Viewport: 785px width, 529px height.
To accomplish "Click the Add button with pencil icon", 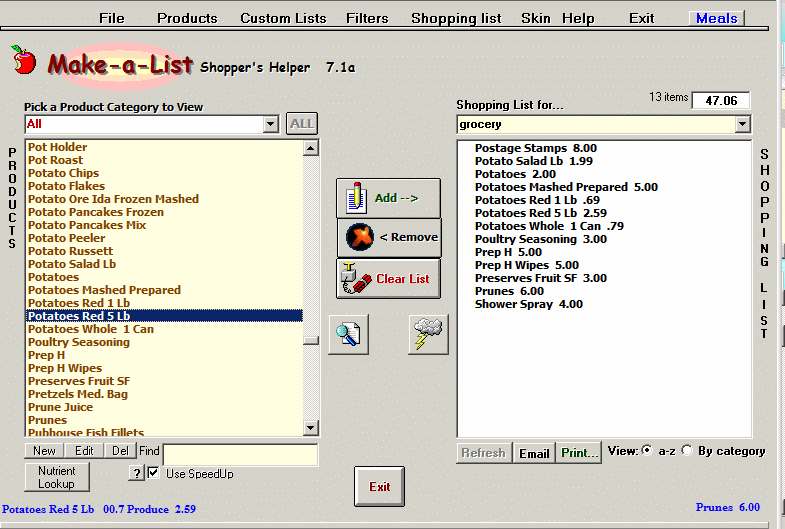I will [x=388, y=198].
